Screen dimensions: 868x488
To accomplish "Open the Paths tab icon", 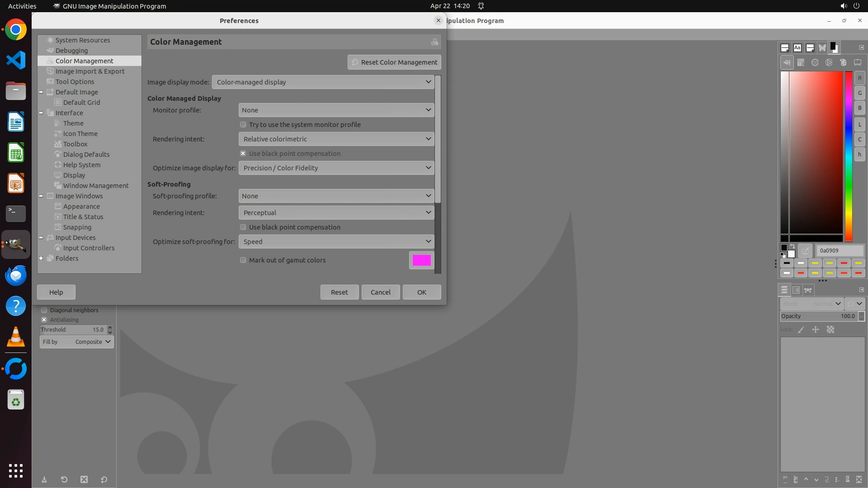I will (808, 290).
